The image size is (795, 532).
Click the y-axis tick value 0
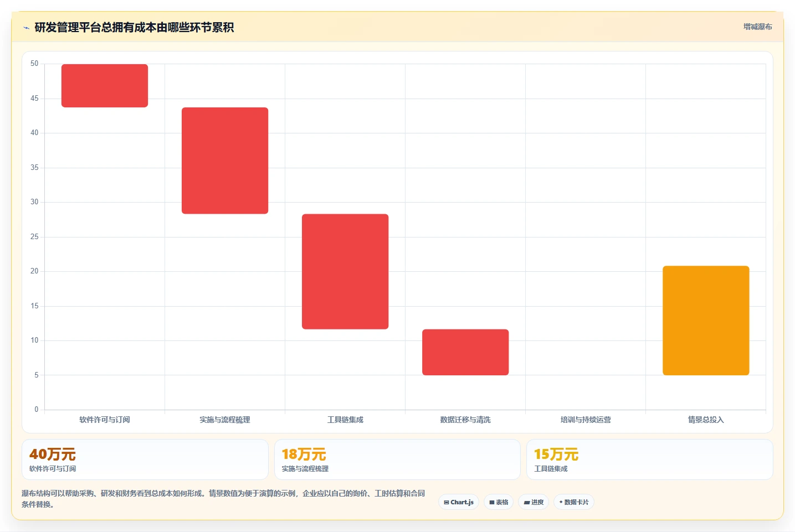point(37,410)
